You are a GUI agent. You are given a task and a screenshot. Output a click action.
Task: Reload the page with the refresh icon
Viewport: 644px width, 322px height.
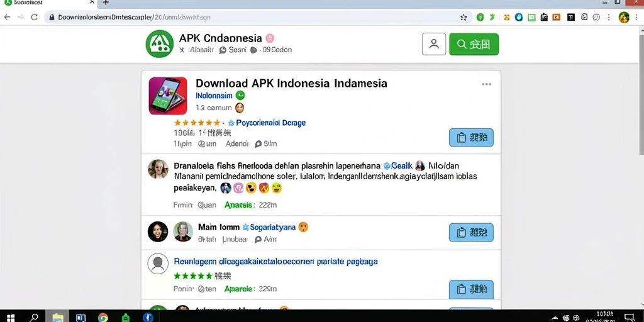click(x=35, y=17)
